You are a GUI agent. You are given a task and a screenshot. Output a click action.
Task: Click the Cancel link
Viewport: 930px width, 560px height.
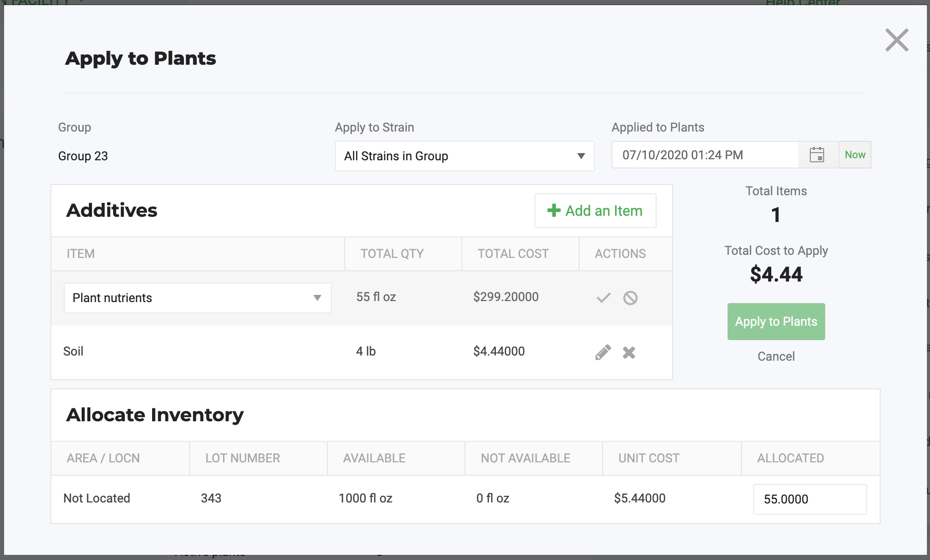[x=776, y=357]
